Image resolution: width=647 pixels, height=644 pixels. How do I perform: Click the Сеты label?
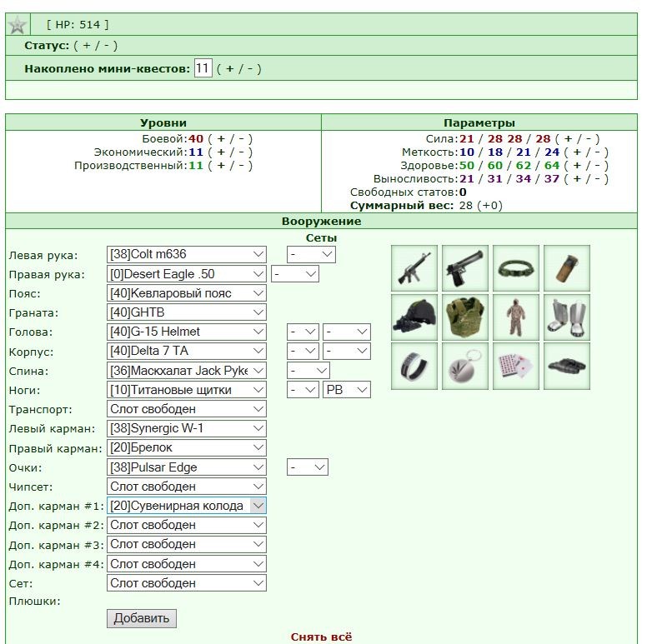[322, 238]
